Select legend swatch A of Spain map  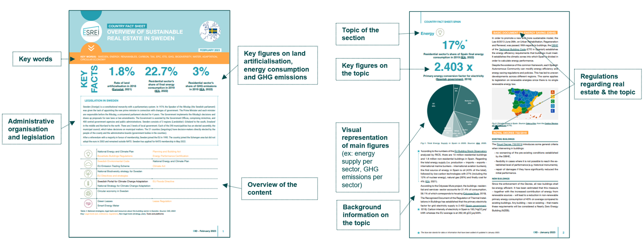[x=553, y=92]
